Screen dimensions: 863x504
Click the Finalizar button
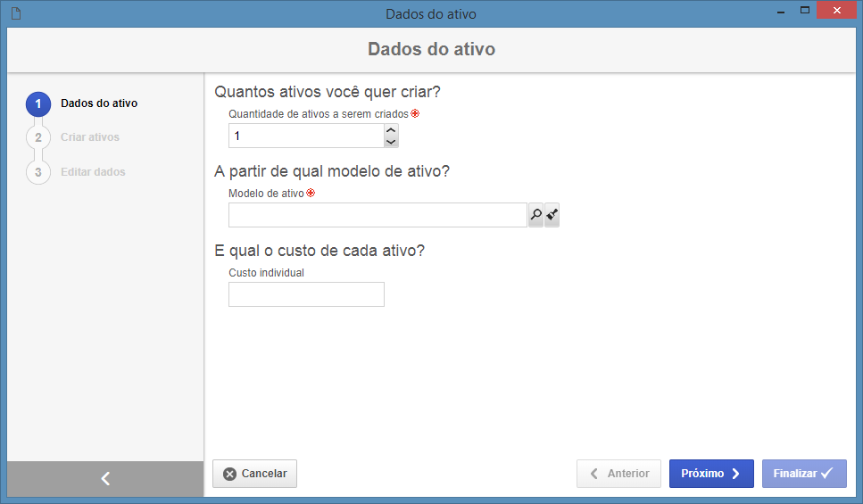[x=804, y=474]
